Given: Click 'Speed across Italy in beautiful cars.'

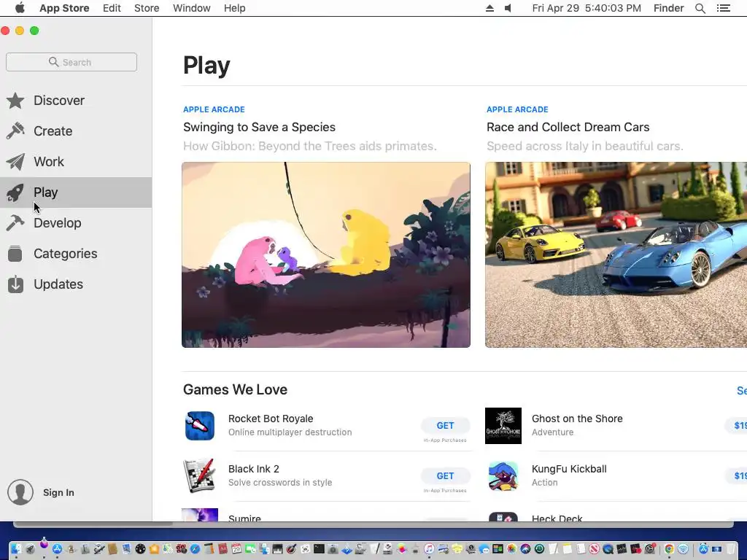Looking at the screenshot, I should (x=584, y=146).
